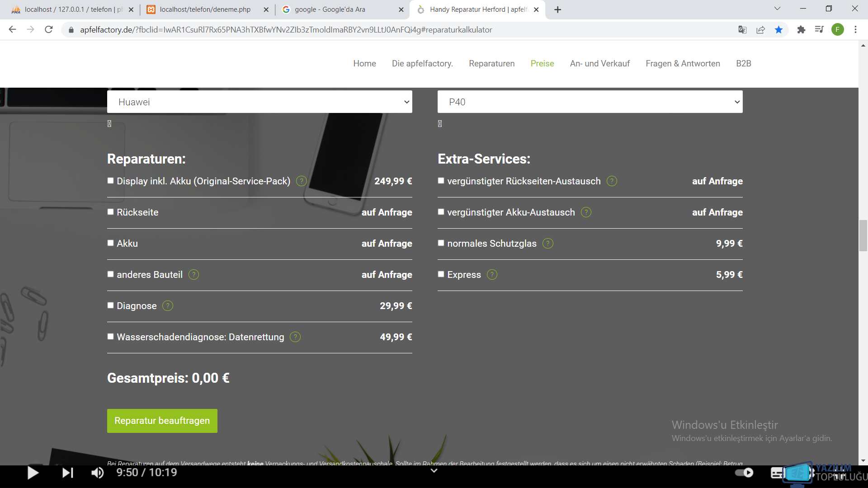
Task: Click help icon next to vergünstigter Rückseiten-Austausch
Action: (612, 181)
